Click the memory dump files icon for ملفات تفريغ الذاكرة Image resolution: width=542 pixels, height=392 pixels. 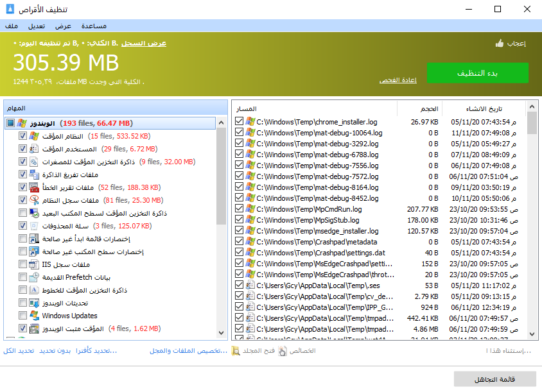coord(34,175)
